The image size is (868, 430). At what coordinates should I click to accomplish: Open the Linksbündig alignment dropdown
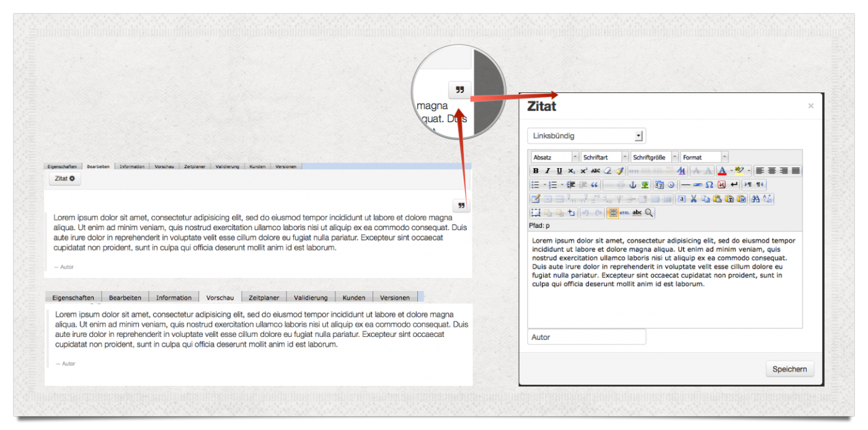click(x=587, y=136)
